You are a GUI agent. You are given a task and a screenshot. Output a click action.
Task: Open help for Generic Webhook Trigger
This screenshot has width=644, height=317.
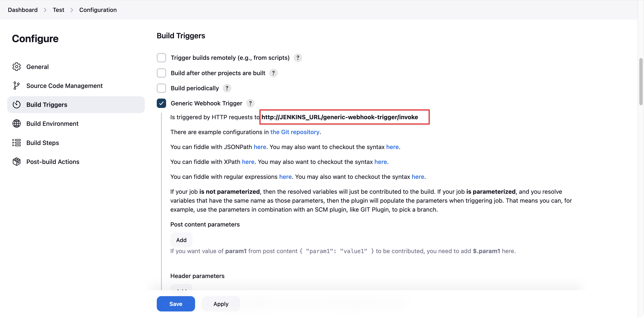pos(250,103)
